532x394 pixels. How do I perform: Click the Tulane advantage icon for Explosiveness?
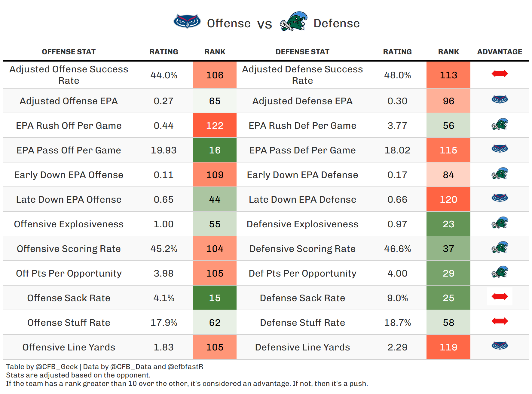(x=500, y=223)
